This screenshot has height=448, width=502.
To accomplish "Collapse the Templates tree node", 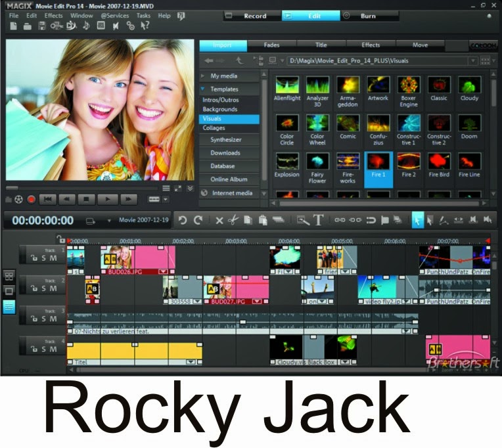I will [202, 89].
